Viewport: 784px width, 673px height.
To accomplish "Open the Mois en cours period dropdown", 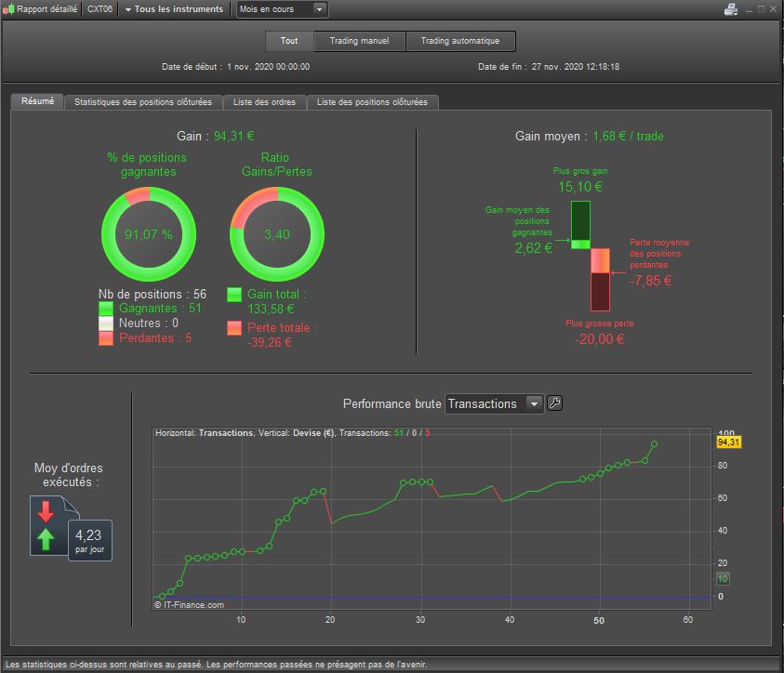I will point(282,9).
